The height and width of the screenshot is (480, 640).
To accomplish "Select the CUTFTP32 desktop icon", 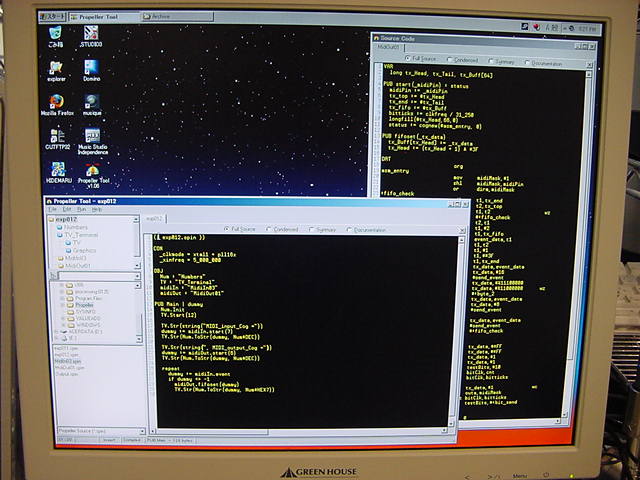I will click(58, 139).
